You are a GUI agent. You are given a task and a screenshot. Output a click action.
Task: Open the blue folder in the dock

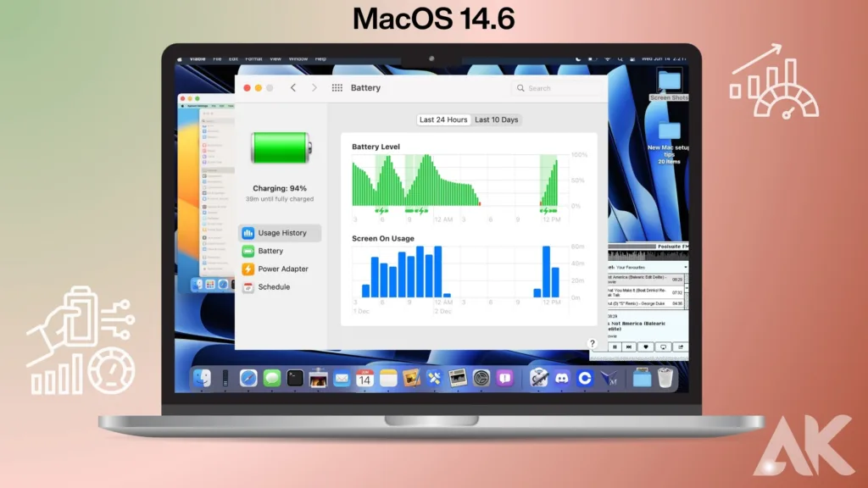pos(643,379)
